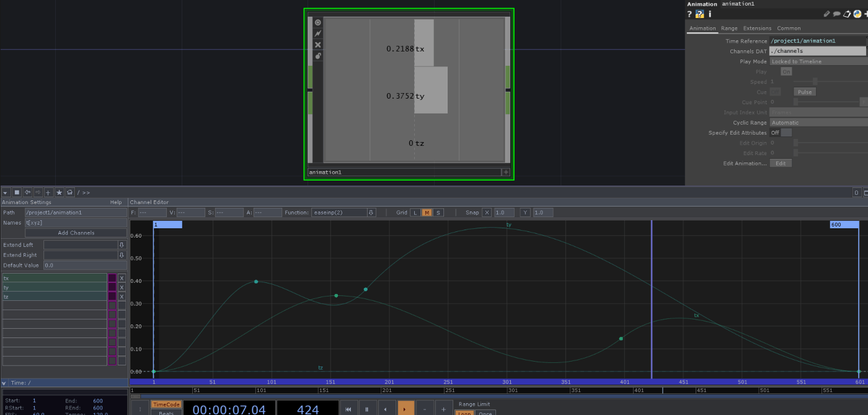
Task: Play timeline forward
Action: (405, 409)
